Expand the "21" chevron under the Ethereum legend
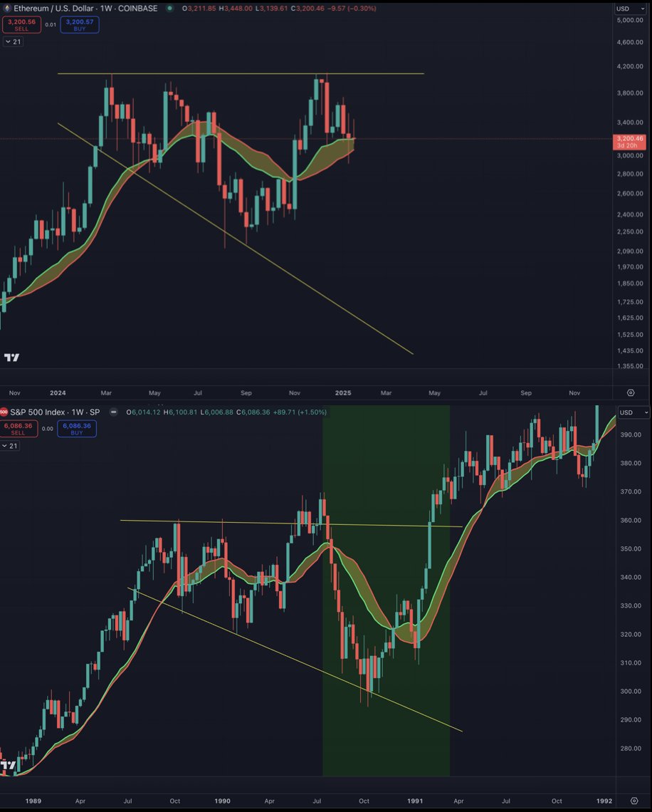The width and height of the screenshot is (652, 812). tap(14, 41)
